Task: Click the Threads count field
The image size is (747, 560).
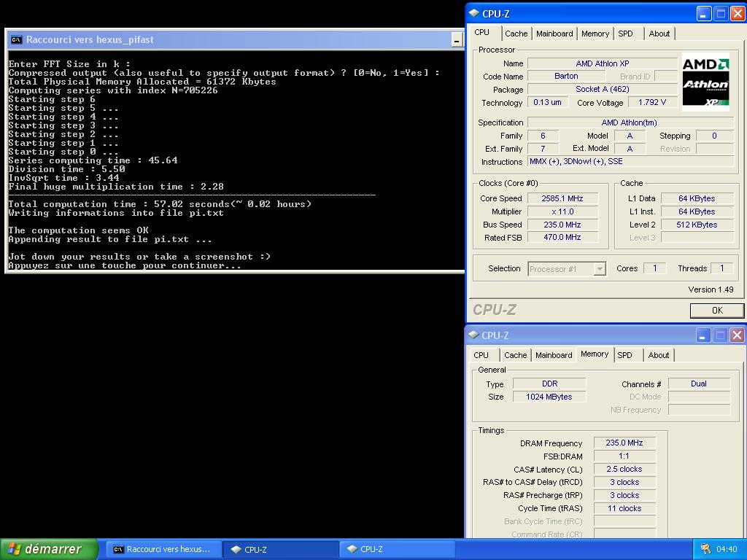Action: [722, 268]
